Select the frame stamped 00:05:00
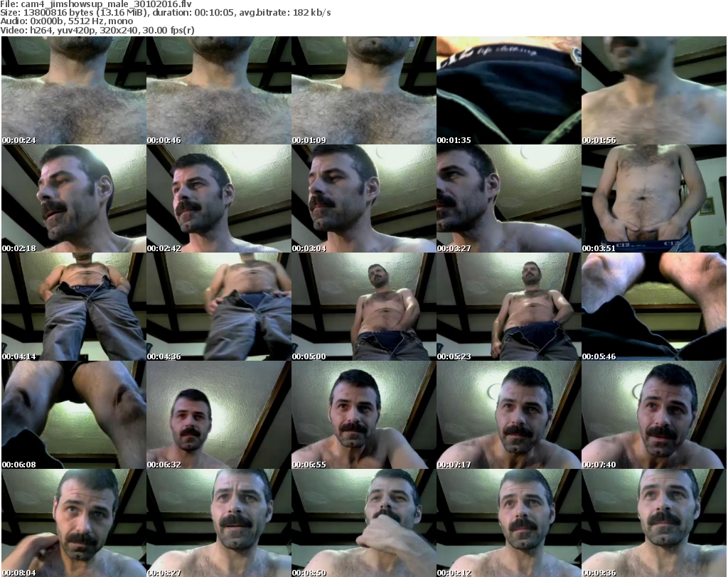Screen dimensions: 728x577 click(363, 307)
